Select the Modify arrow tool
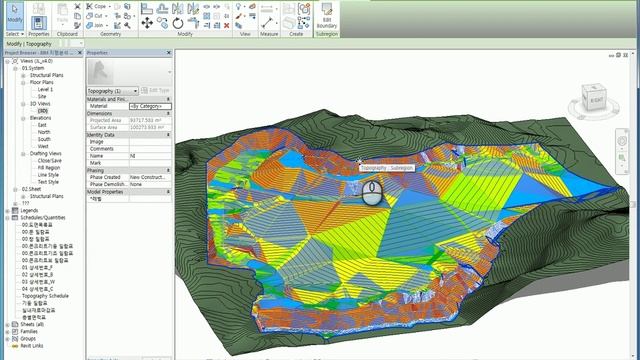Viewport: 640px width, 360px height. tap(15, 15)
